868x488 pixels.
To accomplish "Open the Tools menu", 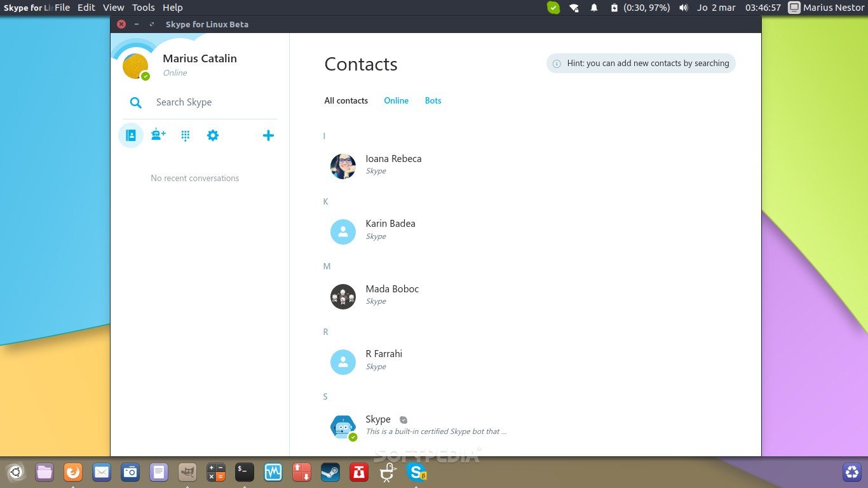I will point(144,8).
